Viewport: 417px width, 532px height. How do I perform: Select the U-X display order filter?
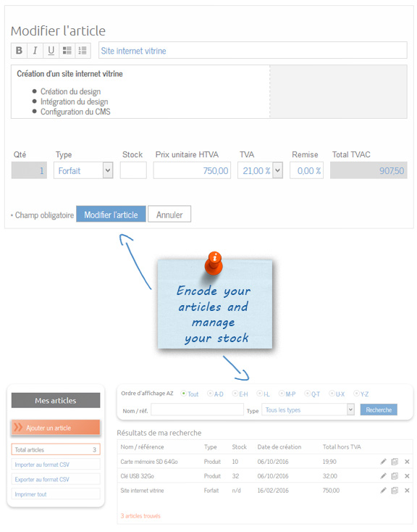point(332,394)
